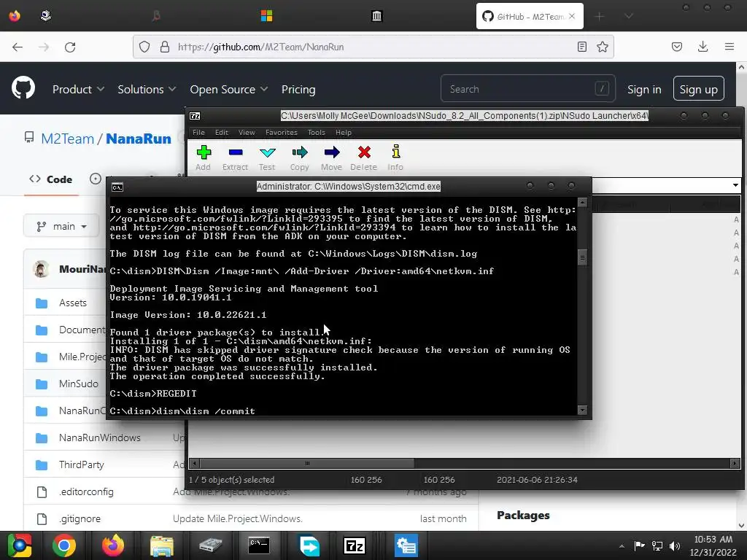Click the volume speaker tray icon
This screenshot has height=560, width=747.
point(675,545)
